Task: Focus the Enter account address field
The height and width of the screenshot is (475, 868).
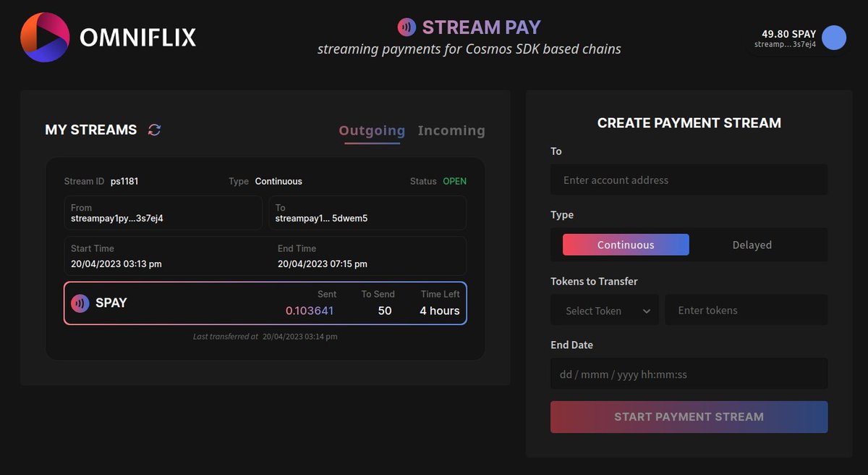Action: pyautogui.click(x=689, y=180)
